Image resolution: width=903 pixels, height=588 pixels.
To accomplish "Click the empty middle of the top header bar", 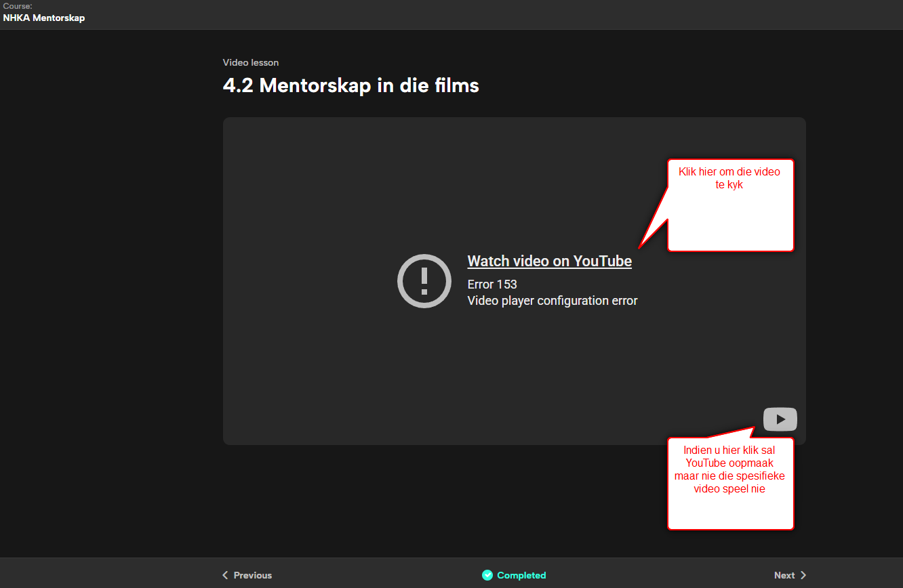I will pos(451,14).
